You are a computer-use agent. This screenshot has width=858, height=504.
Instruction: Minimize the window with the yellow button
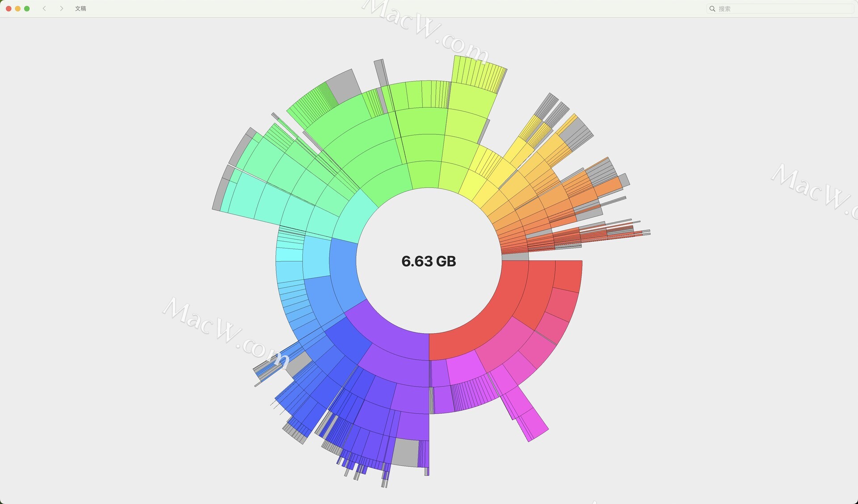coord(18,8)
